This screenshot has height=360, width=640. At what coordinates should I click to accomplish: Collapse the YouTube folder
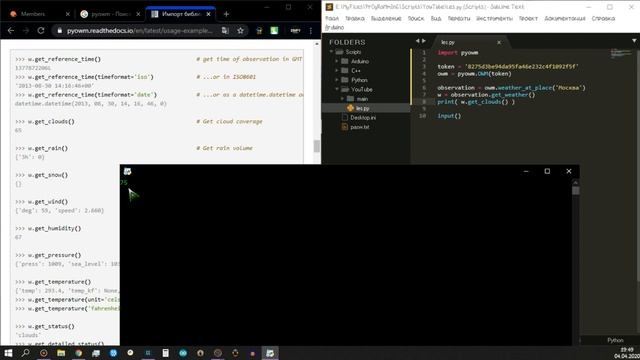[337, 89]
